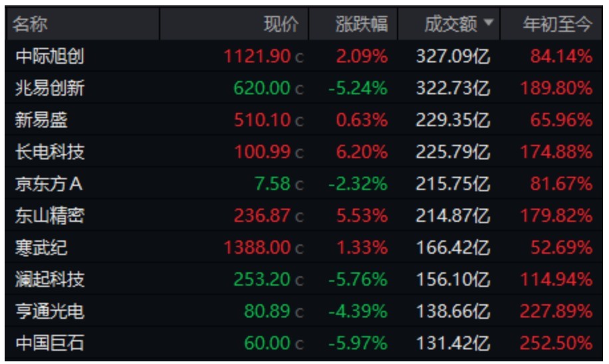Click year-to-date 252.50%
Image resolution: width=609 pixels, height=364 pixels.
point(556,343)
